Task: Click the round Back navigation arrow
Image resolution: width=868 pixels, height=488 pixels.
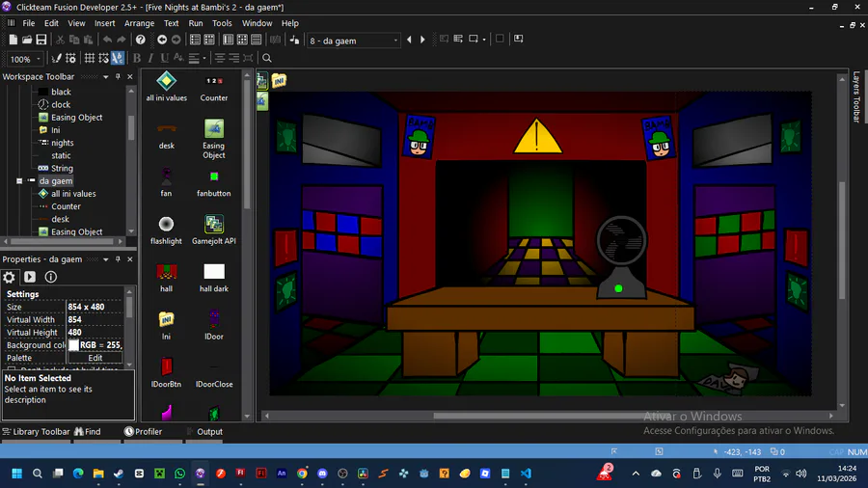Action: click(x=162, y=40)
